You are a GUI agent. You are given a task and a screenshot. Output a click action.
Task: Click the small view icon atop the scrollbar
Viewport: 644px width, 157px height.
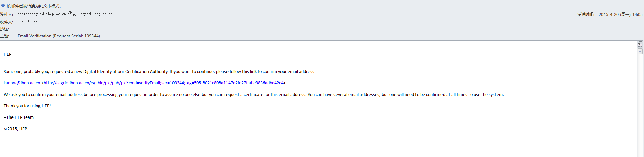pyautogui.click(x=640, y=45)
